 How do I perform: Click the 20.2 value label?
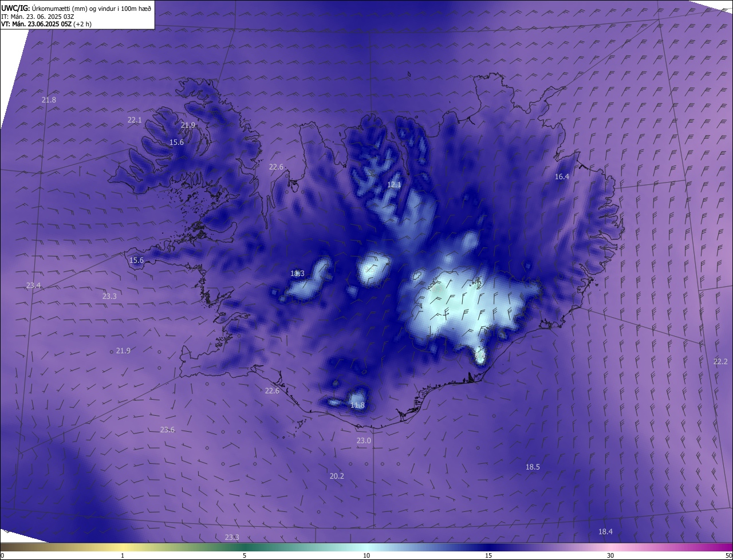coord(337,476)
